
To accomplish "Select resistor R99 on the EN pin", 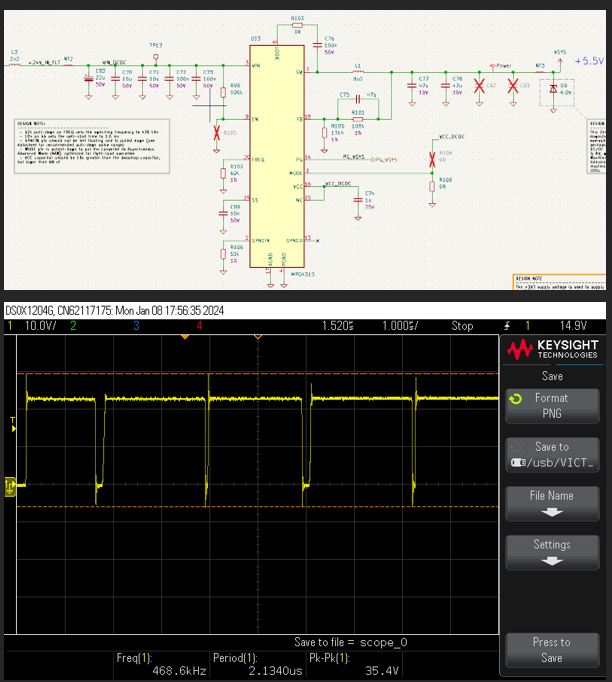I will 223,92.
